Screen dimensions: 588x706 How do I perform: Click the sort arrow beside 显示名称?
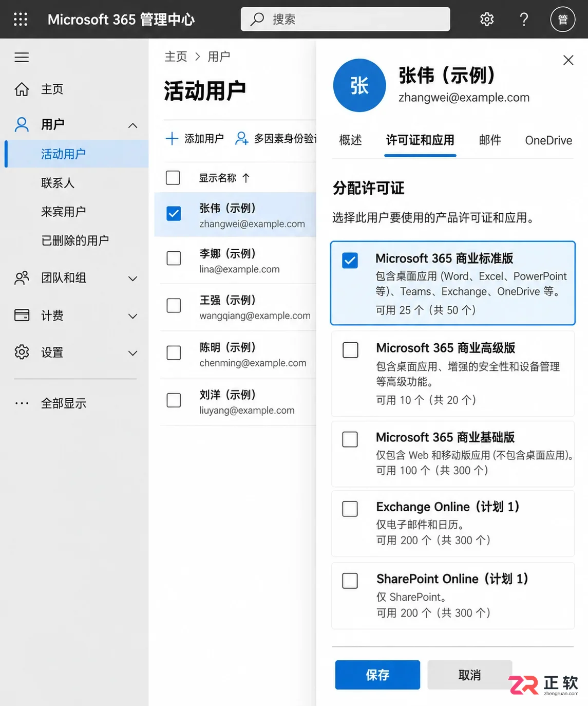tap(246, 178)
